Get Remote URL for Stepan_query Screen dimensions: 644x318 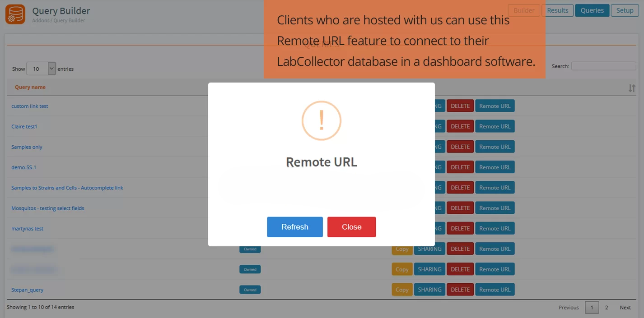[495, 290]
